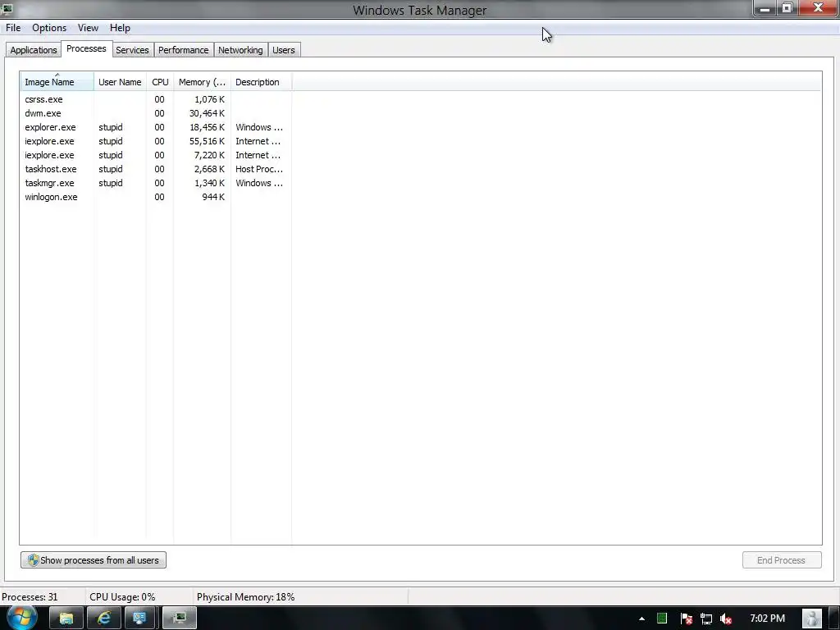Sort by Description column header
The width and height of the screenshot is (840, 630).
coord(261,82)
